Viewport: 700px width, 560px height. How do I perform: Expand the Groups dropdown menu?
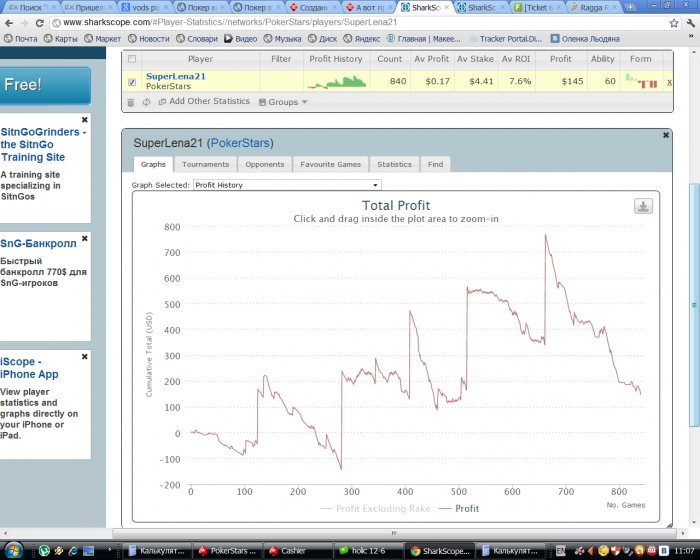pos(283,102)
